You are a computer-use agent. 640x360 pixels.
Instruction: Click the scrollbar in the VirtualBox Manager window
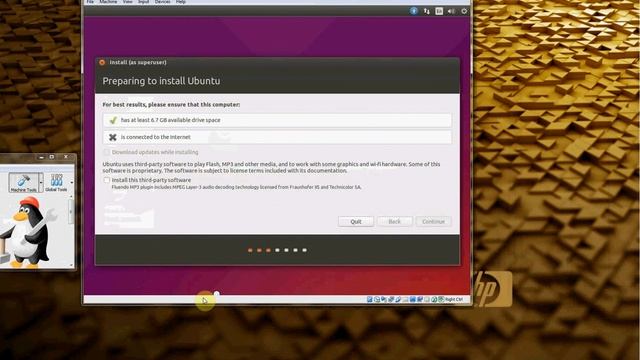point(71,211)
